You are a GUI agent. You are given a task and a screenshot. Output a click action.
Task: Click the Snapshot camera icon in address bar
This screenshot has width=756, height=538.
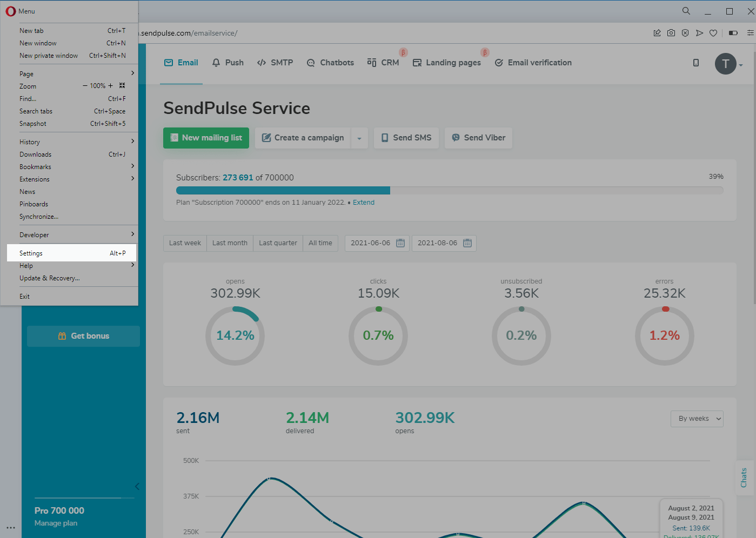[x=671, y=33]
